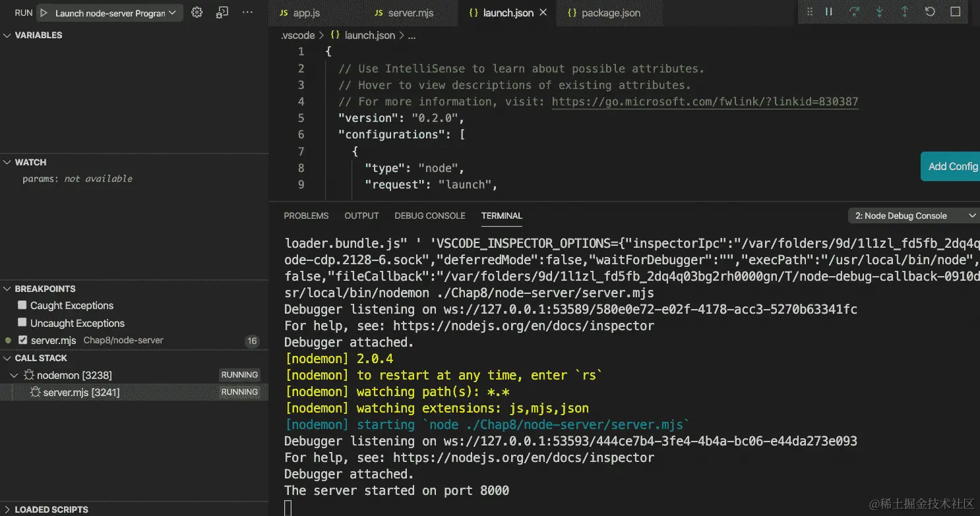Enable the Caught Exceptions checkbox
980x516 pixels.
22,305
